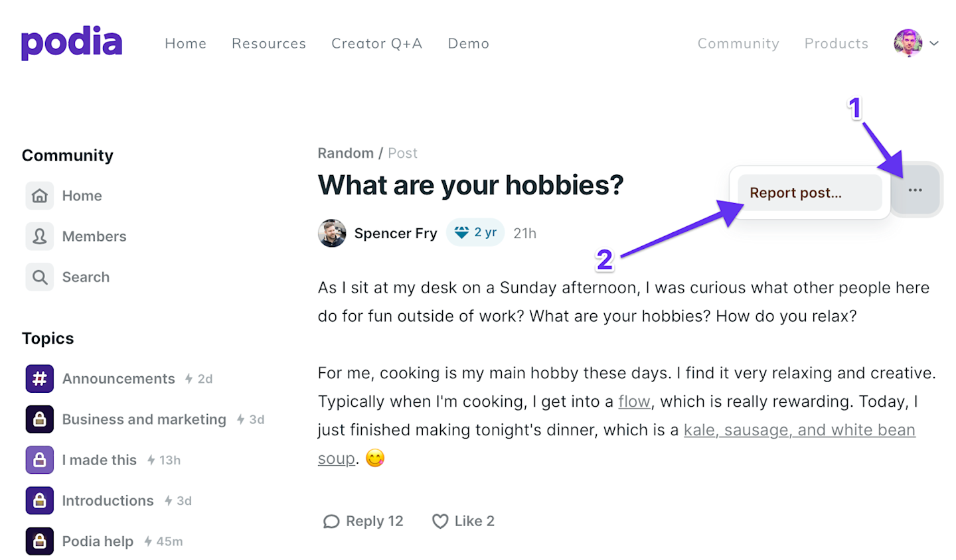956x560 pixels.
Task: Open the kale, sausage, and white bean link
Action: point(799,430)
